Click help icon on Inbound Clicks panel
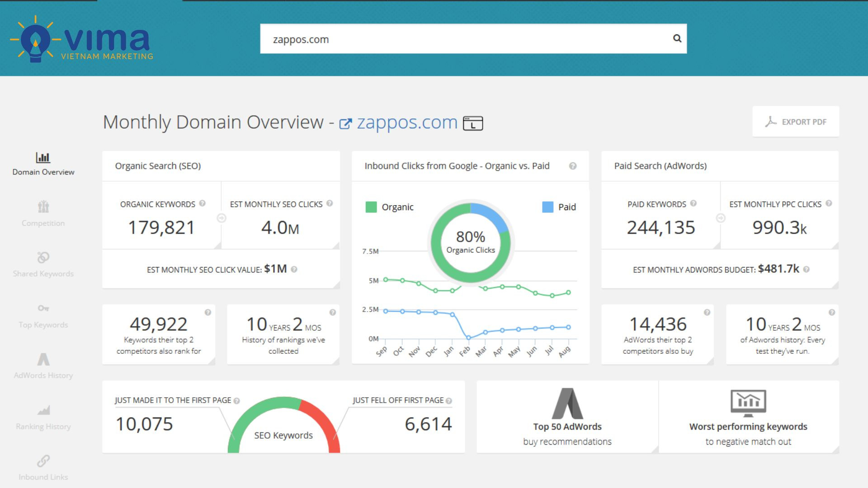Screen dimensions: 868x488 pyautogui.click(x=572, y=166)
